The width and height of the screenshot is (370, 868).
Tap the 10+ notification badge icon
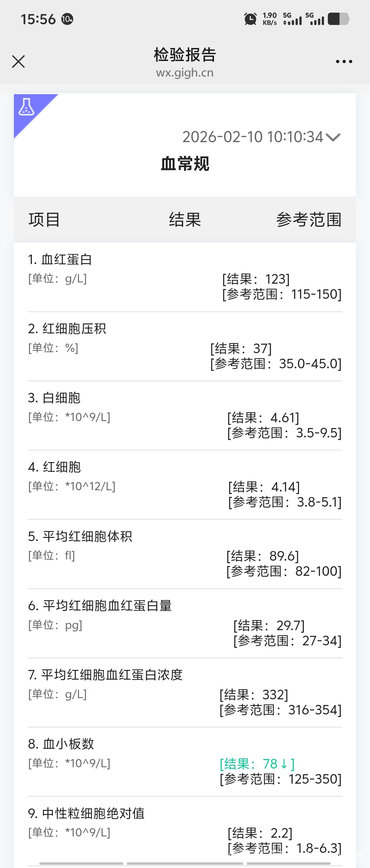67,19
